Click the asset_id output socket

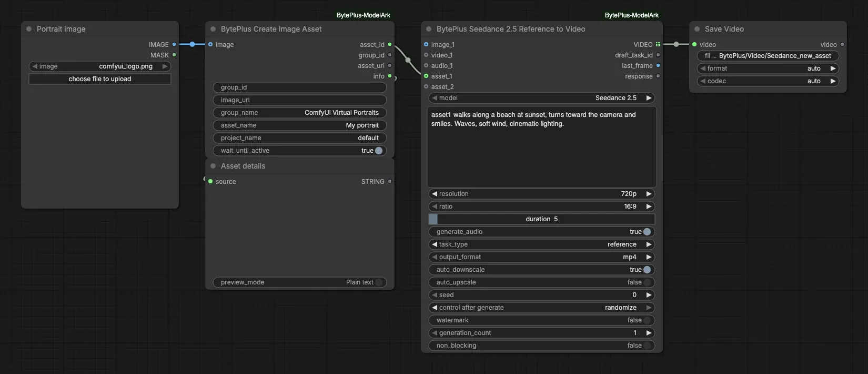pos(390,45)
